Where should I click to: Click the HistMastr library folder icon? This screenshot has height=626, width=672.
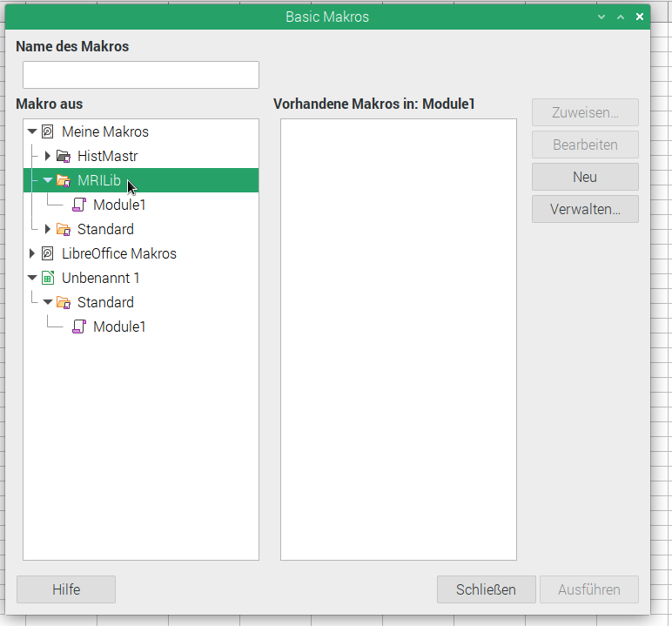(64, 157)
